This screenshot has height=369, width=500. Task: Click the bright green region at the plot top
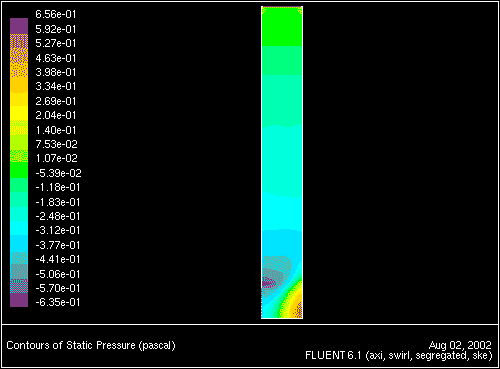click(x=282, y=26)
